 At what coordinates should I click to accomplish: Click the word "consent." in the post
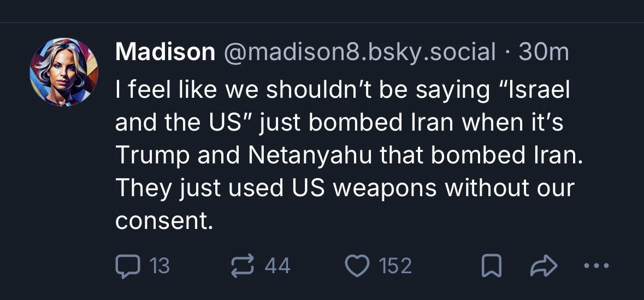click(163, 221)
